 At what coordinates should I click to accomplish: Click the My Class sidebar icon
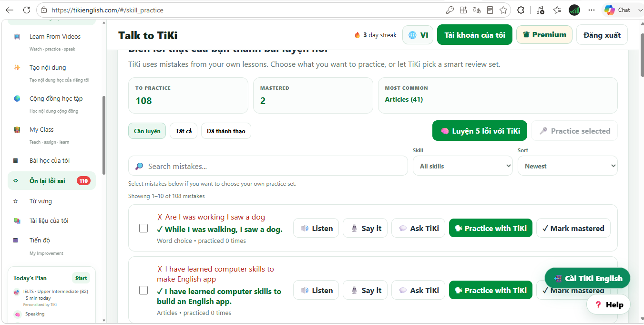(17, 129)
